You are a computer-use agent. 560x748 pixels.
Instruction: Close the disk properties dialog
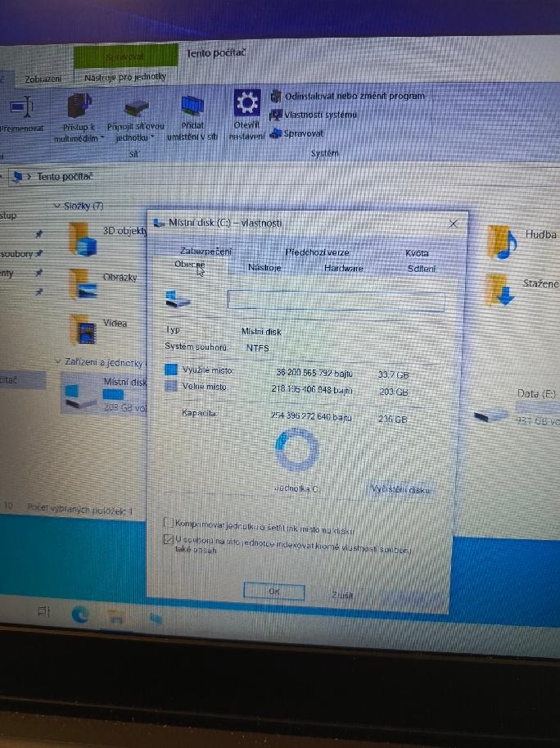[x=454, y=224]
